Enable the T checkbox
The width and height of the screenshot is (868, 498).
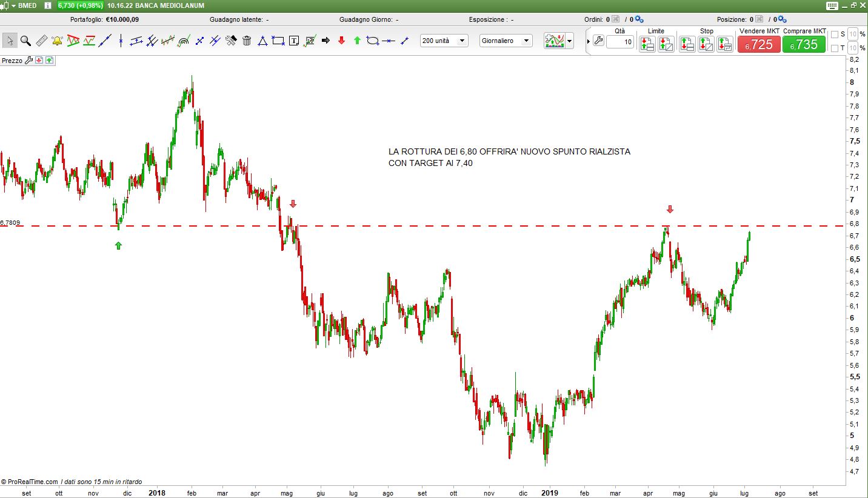[x=835, y=48]
